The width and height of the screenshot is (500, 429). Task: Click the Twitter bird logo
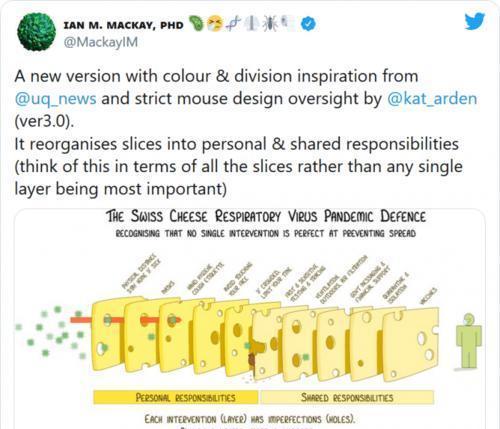(x=475, y=21)
